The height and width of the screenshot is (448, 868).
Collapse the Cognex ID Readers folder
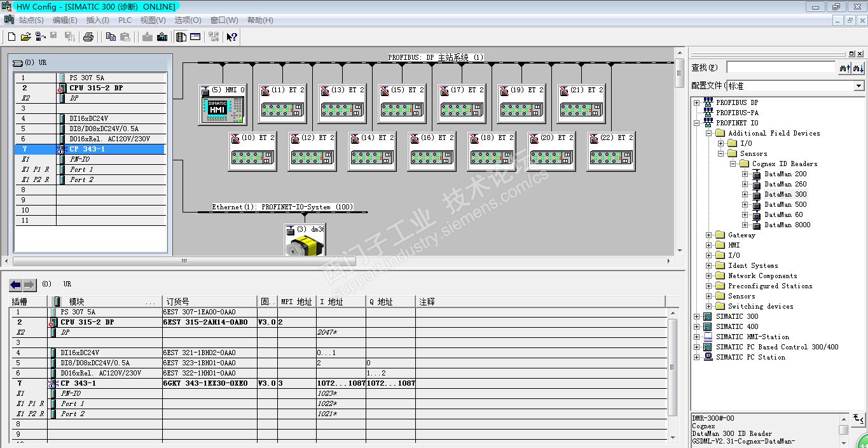pos(733,164)
